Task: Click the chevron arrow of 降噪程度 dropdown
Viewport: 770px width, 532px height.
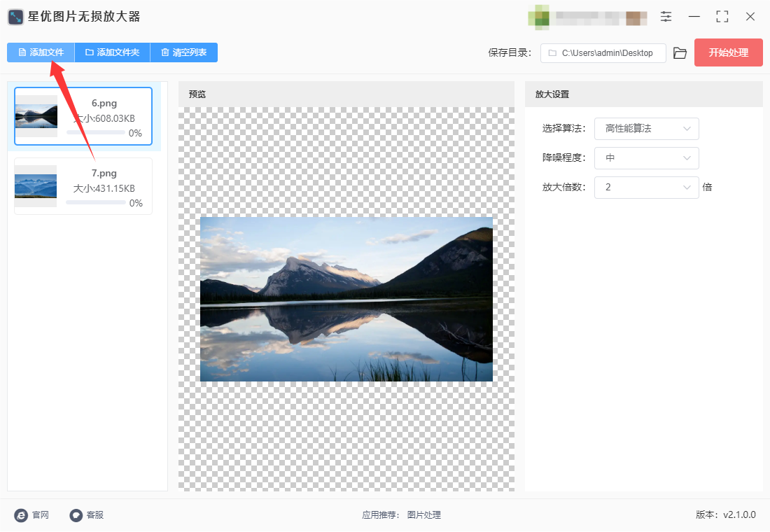Action: 687,158
